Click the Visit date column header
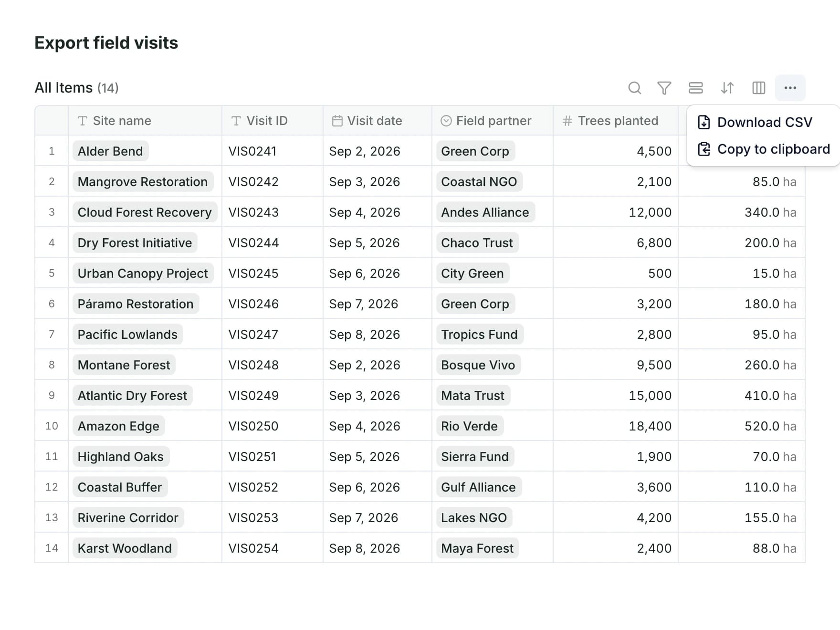Image resolution: width=840 pixels, height=630 pixels. click(x=378, y=121)
